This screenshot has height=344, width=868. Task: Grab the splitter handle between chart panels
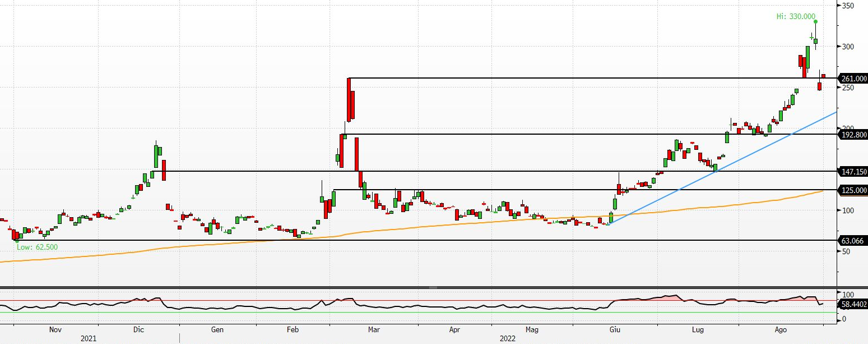coord(433,287)
